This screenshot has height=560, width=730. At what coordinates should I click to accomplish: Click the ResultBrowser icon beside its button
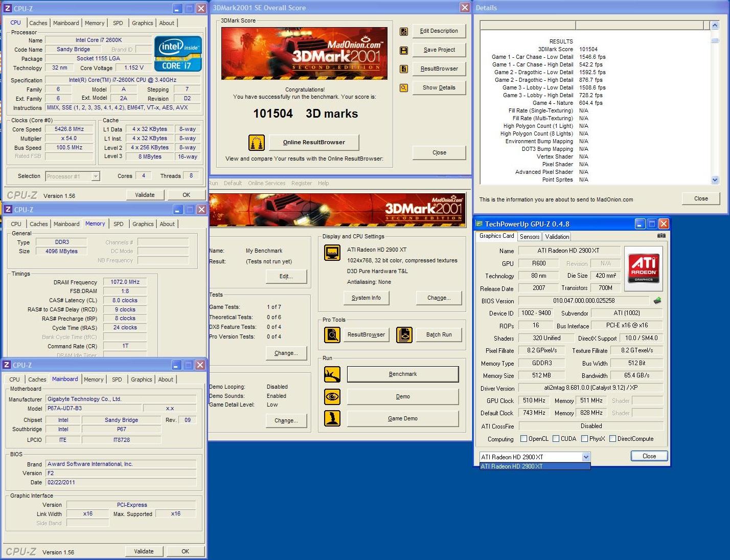pos(404,69)
